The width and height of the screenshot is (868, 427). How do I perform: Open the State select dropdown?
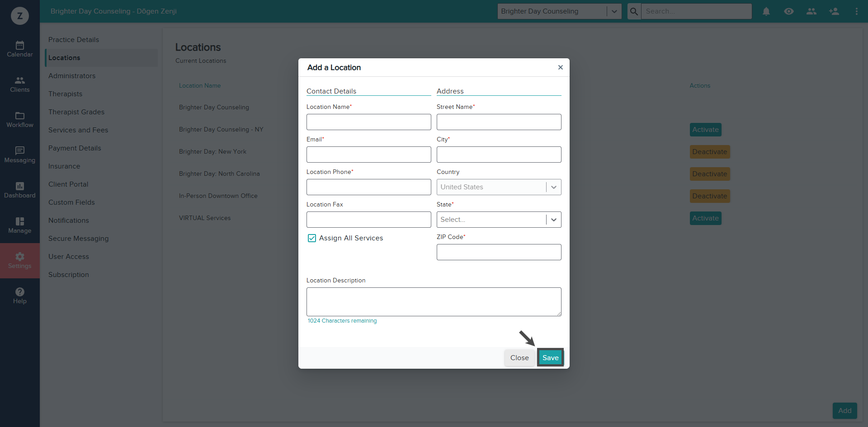click(x=499, y=220)
